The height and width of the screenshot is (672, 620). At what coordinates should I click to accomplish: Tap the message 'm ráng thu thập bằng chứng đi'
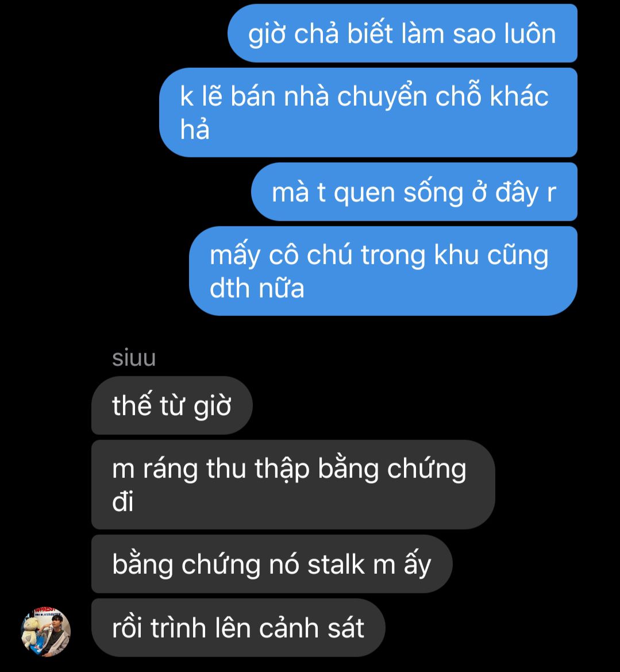point(293,485)
